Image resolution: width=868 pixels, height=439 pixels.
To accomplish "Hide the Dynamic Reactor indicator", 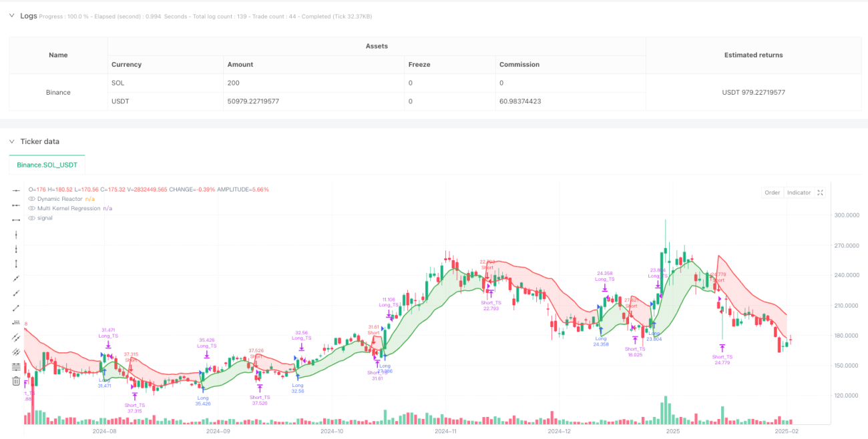I will pyautogui.click(x=31, y=199).
